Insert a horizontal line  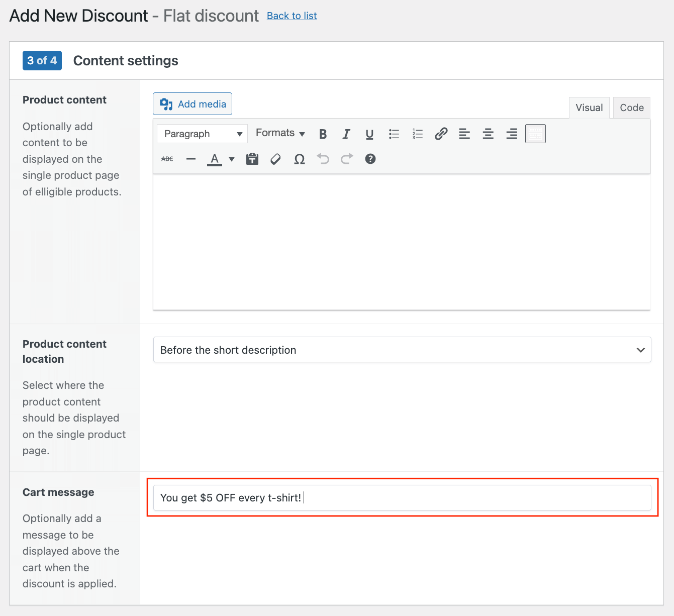[191, 159]
